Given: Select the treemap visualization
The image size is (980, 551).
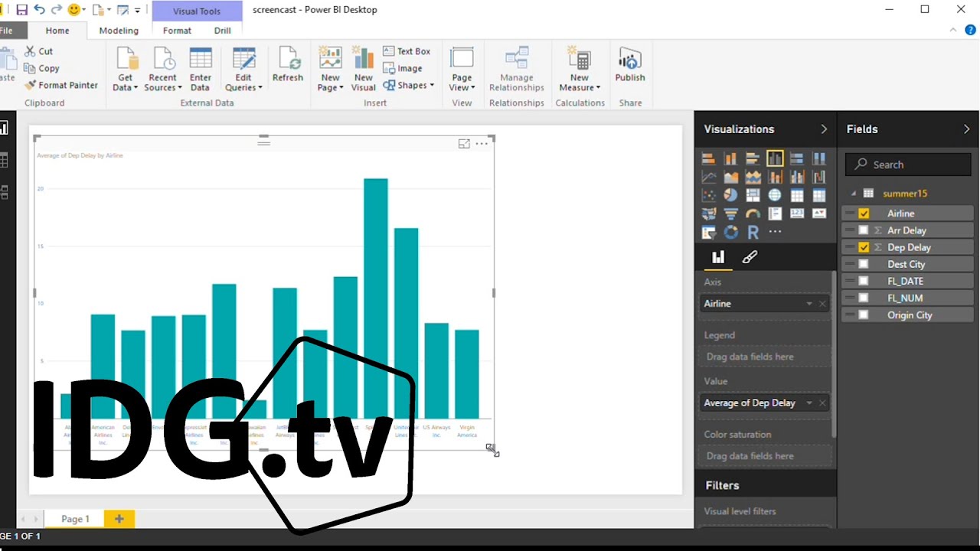Looking at the screenshot, I should (x=753, y=195).
